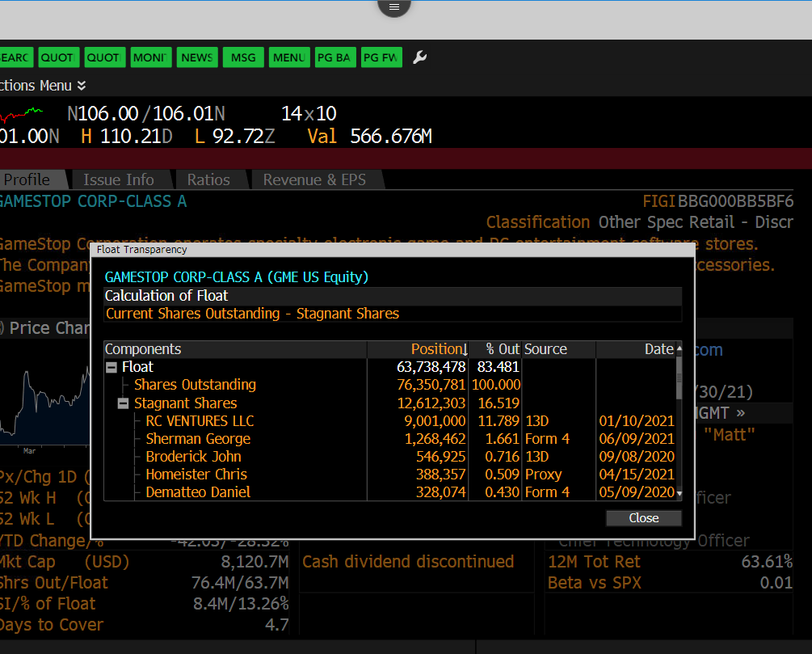812x654 pixels.
Task: Click the 12,612,303 stagnant shares value
Action: (x=431, y=403)
